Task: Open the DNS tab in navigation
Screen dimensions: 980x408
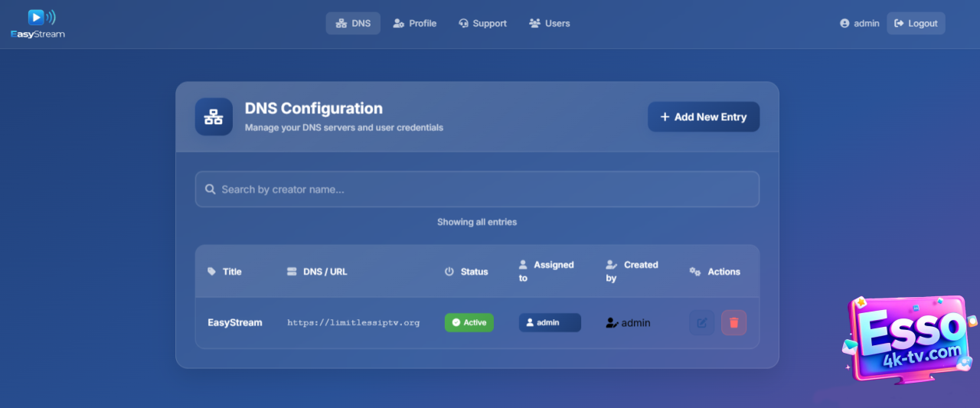Action: click(x=353, y=24)
